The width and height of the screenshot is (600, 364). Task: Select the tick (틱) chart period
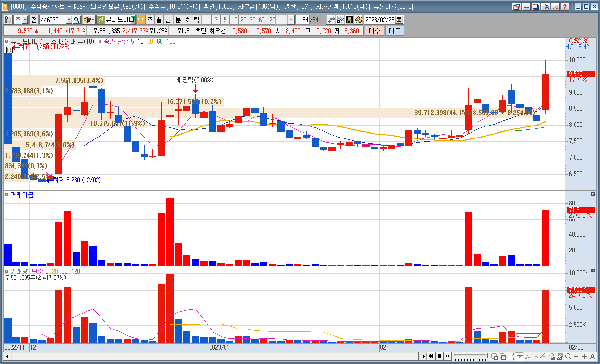click(x=196, y=20)
